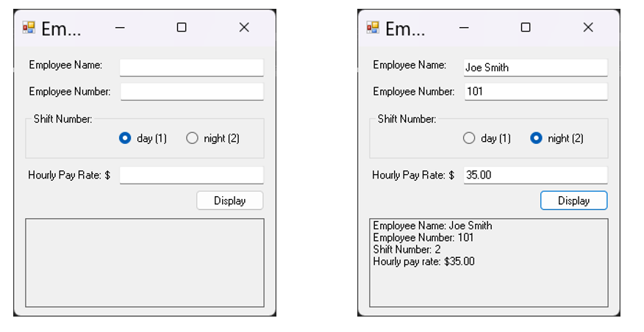The width and height of the screenshot is (644, 332).
Task: Focus the empty Hourly Pay Rate field in left window
Action: click(x=191, y=176)
